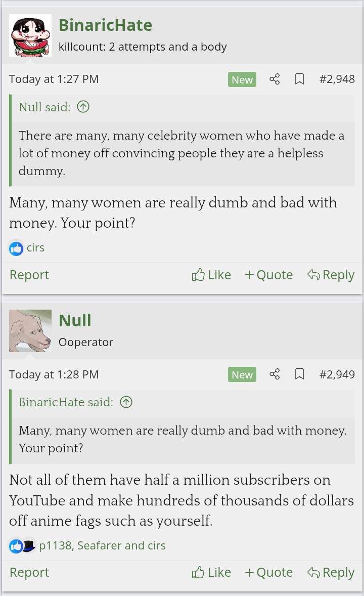Open Null's dog avatar thumbnail
This screenshot has height=596, width=364.
[30, 331]
